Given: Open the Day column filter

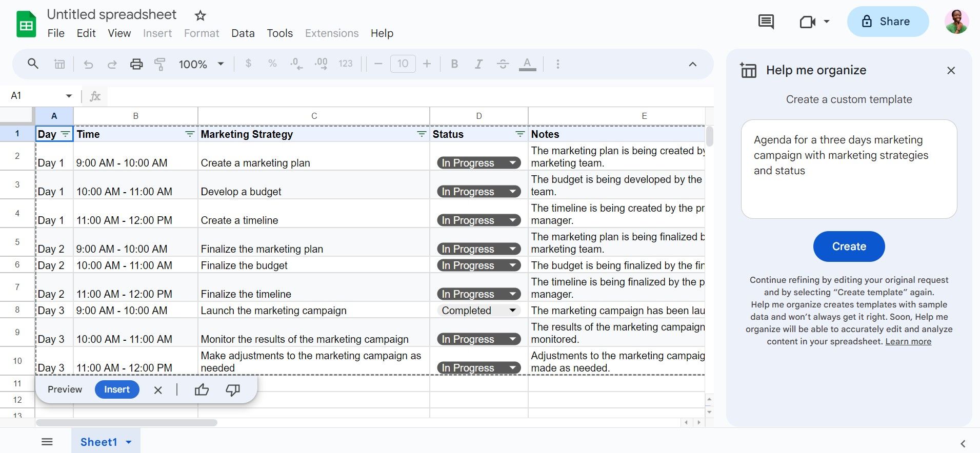Looking at the screenshot, I should pyautogui.click(x=65, y=134).
